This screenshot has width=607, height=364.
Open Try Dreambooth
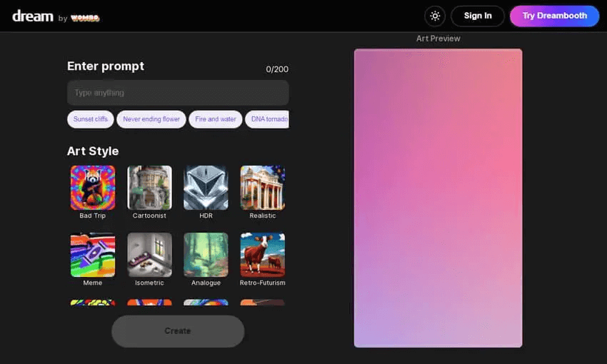point(554,16)
